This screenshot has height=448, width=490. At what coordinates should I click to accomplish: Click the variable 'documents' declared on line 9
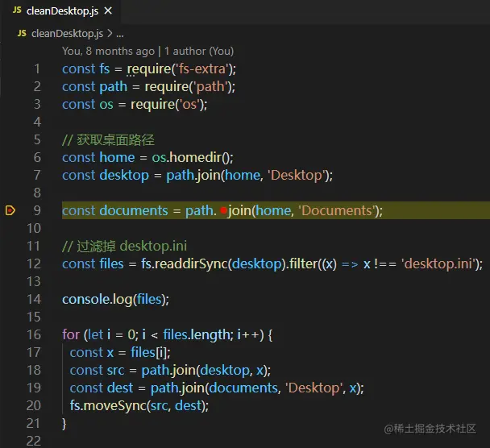coord(134,211)
